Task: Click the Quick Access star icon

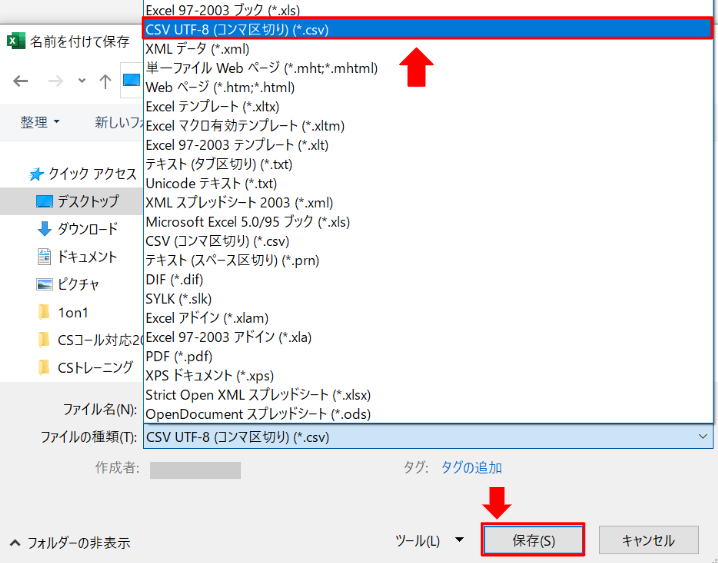Action: click(x=36, y=174)
